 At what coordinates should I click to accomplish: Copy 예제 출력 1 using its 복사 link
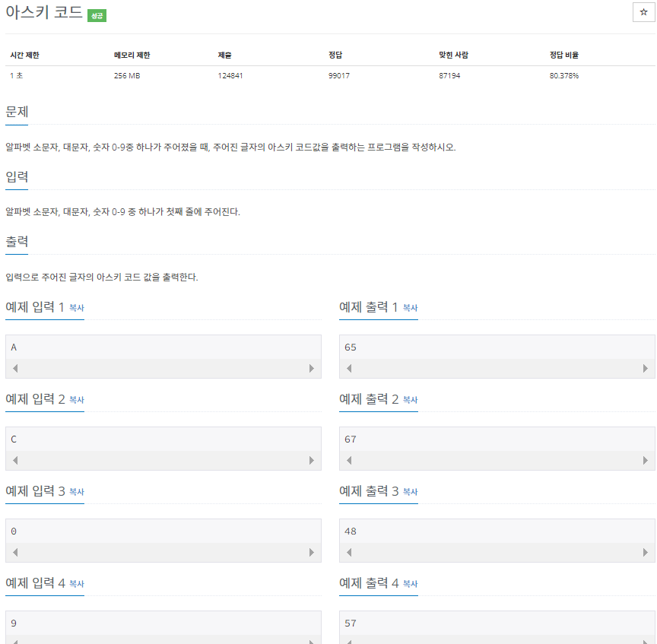pyautogui.click(x=411, y=309)
